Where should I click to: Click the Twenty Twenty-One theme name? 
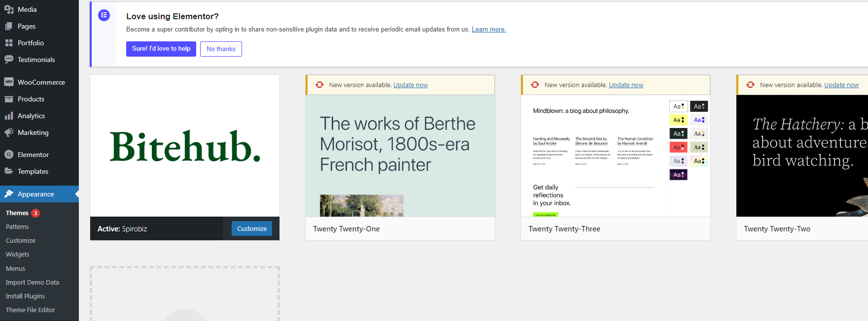[x=347, y=229]
